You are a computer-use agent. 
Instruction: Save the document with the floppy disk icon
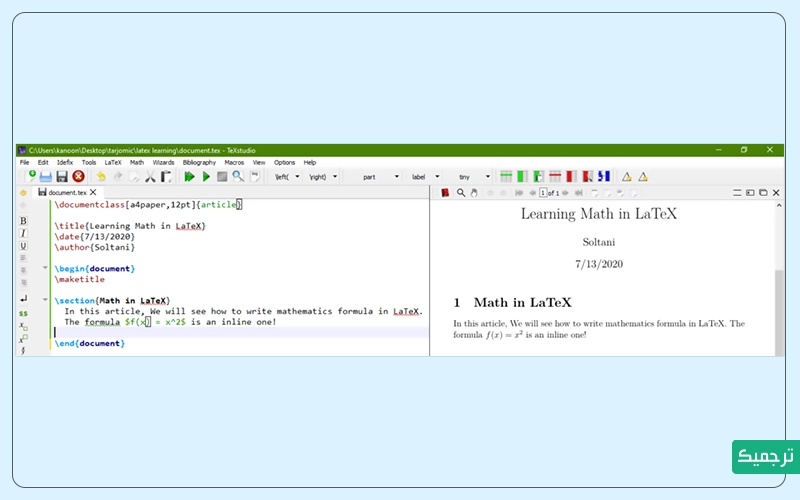point(62,177)
